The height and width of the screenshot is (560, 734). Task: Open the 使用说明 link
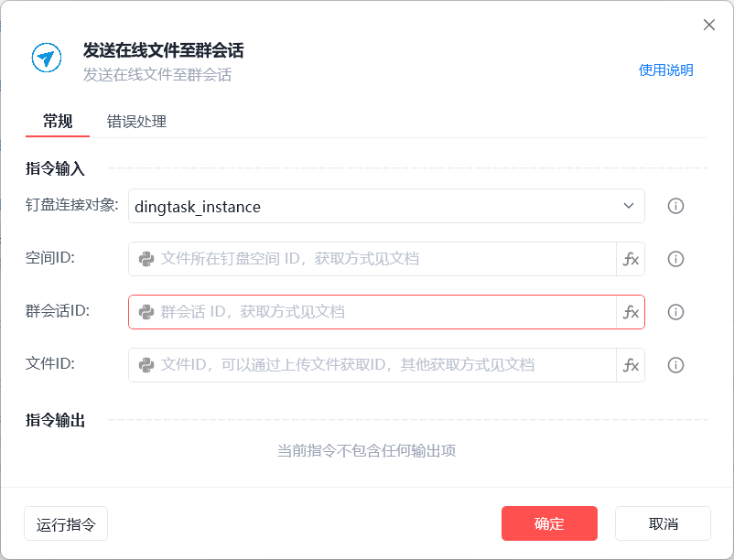665,70
